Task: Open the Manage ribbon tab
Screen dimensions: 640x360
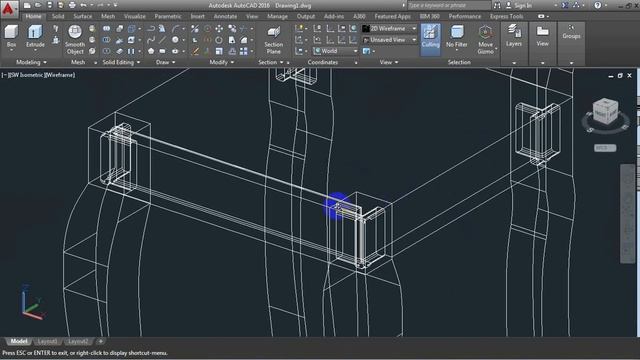Action: coord(278,16)
